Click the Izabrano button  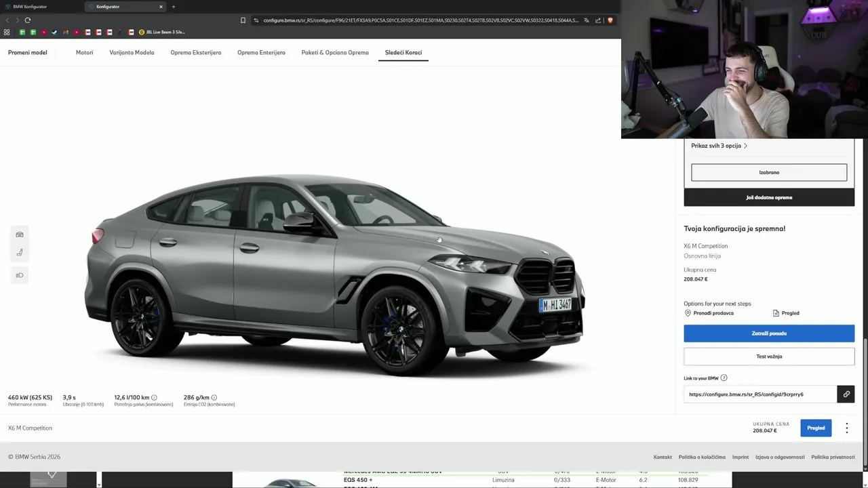tap(769, 172)
